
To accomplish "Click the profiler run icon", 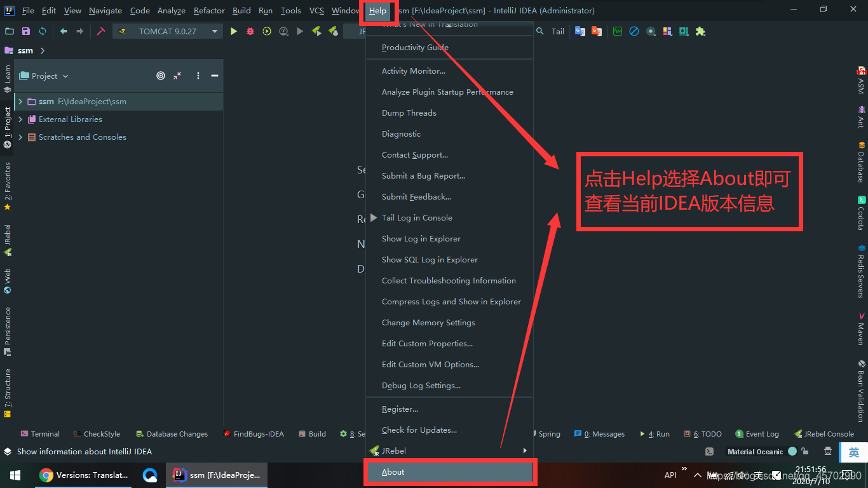I will tap(283, 31).
